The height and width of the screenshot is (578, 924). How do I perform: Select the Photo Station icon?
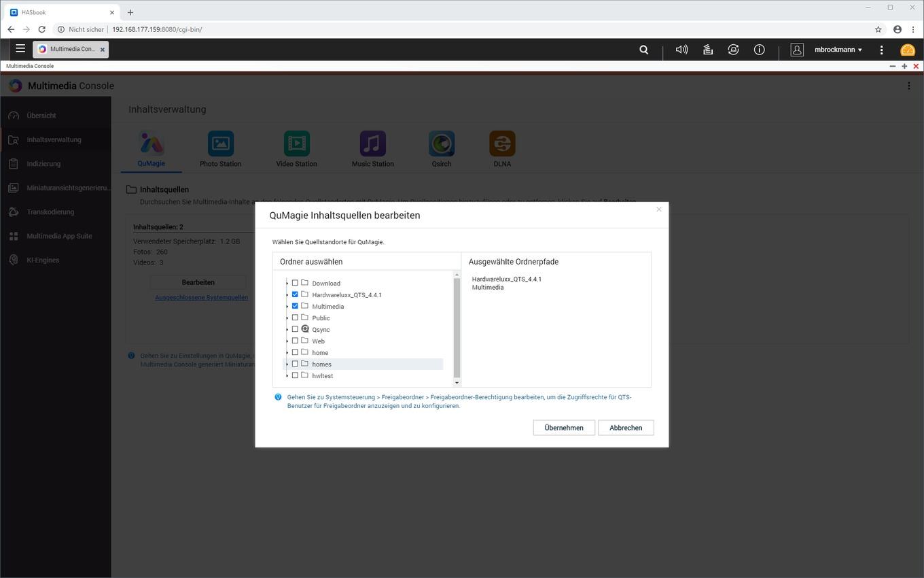tap(220, 143)
